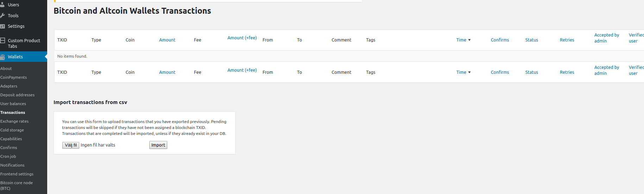644x194 pixels.
Task: Click the Custom Product Tabs icon
Action: 2,40
